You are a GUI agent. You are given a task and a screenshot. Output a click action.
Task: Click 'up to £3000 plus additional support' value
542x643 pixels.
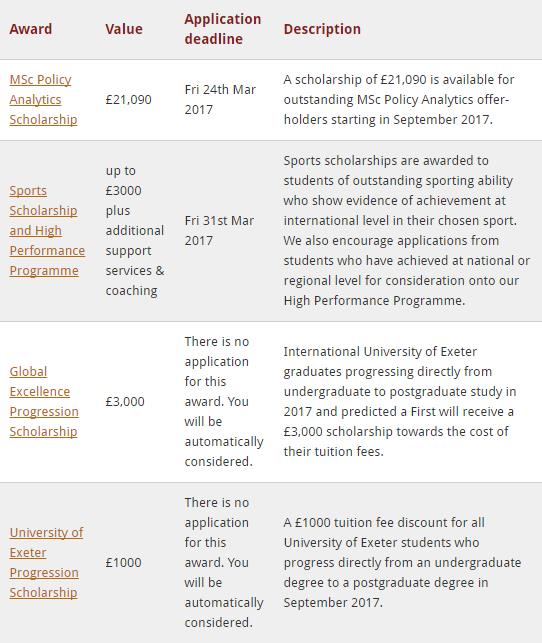pos(135,230)
